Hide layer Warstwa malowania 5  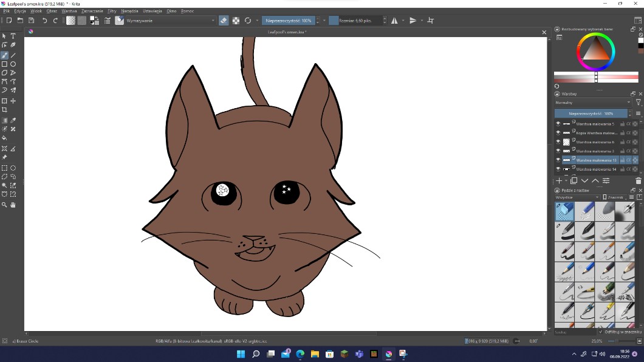pos(558,123)
